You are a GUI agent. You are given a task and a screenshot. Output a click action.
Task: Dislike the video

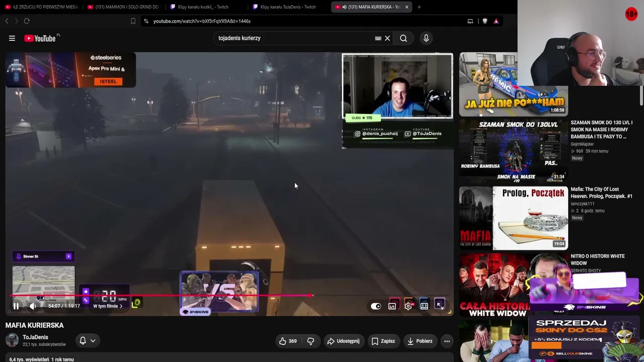coord(310,341)
